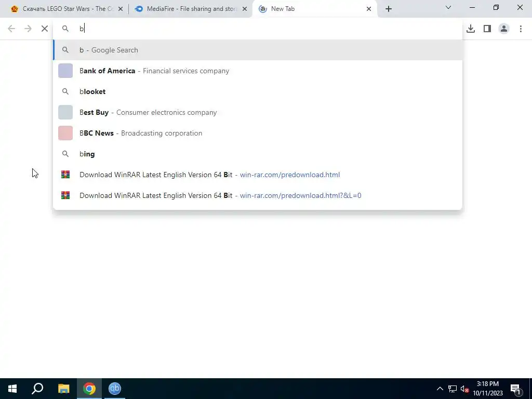Viewport: 532px width, 399px height.
Task: Click the BBC News thumbnail icon
Action: 65,133
